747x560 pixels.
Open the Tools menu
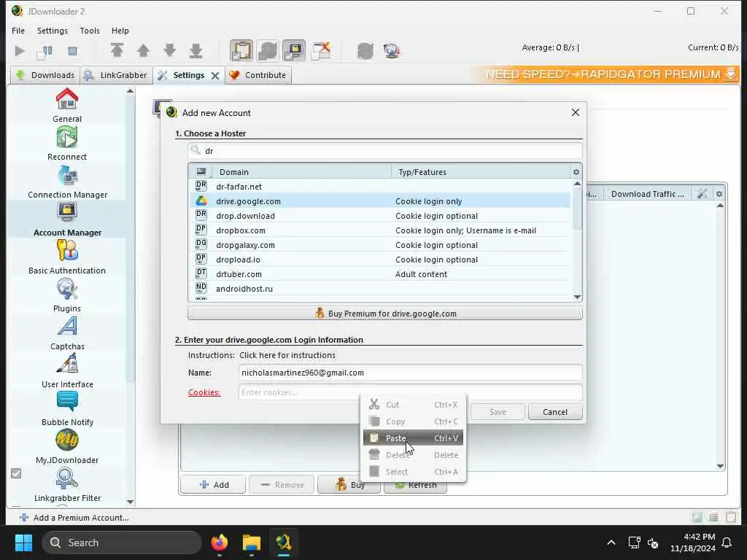click(x=90, y=31)
